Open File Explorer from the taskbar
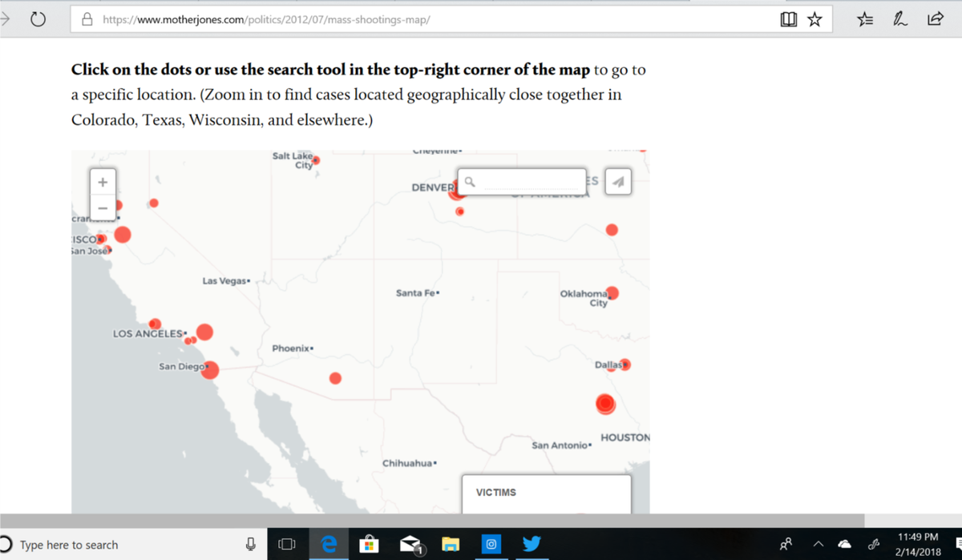This screenshot has width=962, height=560. click(x=450, y=545)
